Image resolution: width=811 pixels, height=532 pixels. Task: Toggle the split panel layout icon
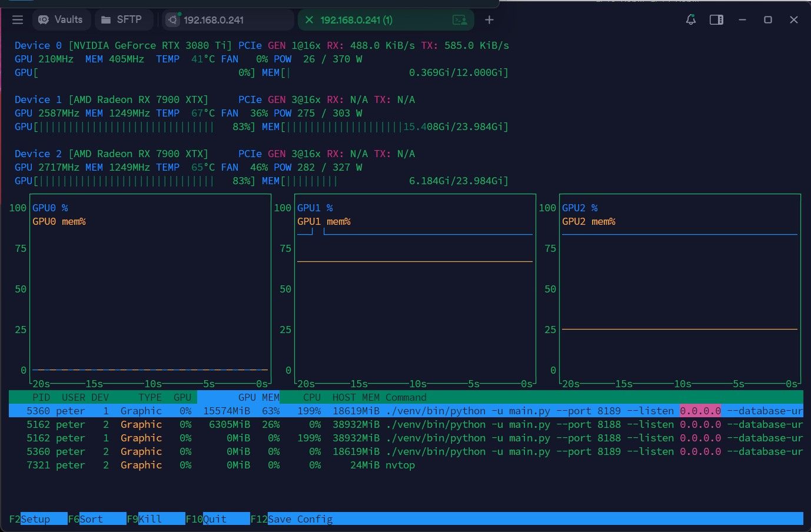click(x=716, y=20)
